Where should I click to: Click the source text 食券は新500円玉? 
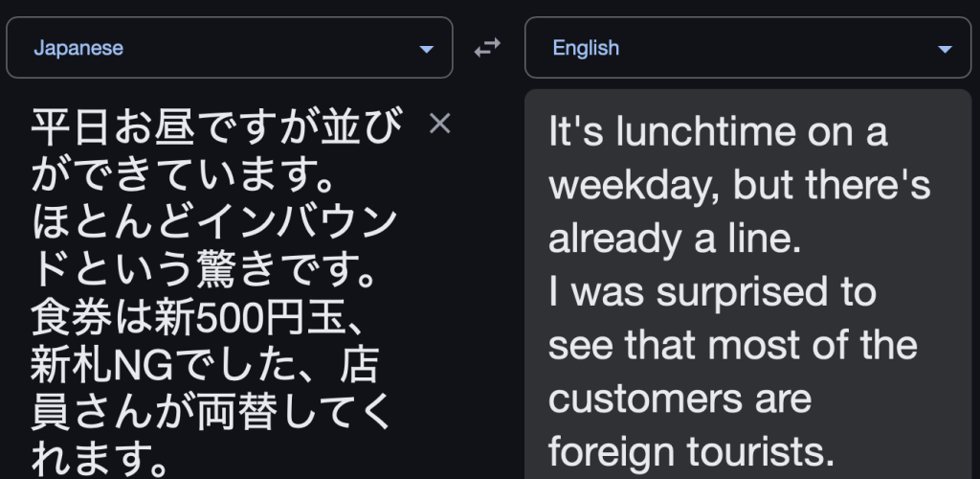(x=196, y=317)
